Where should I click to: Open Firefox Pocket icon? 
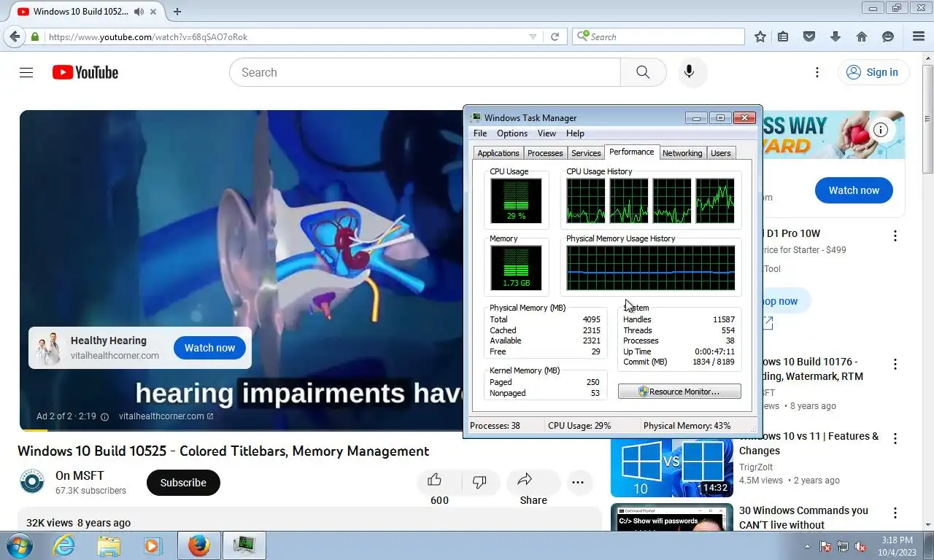tap(809, 36)
